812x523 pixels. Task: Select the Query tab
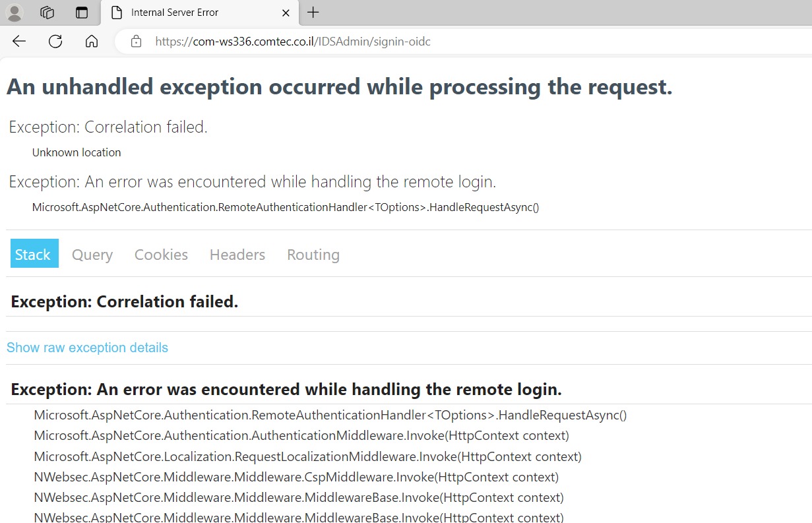(92, 254)
